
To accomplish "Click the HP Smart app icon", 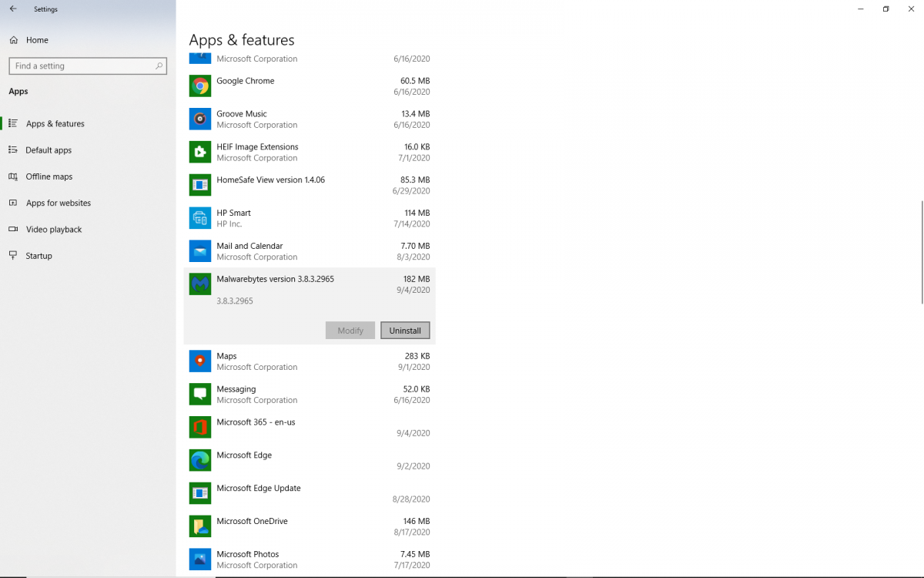I will (x=200, y=218).
